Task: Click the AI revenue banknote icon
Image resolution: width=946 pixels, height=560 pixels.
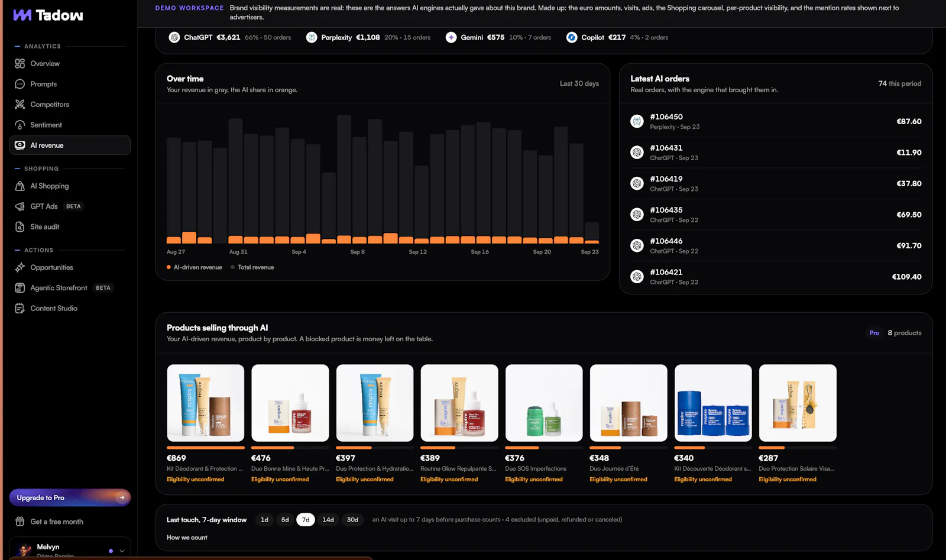Action: [20, 145]
